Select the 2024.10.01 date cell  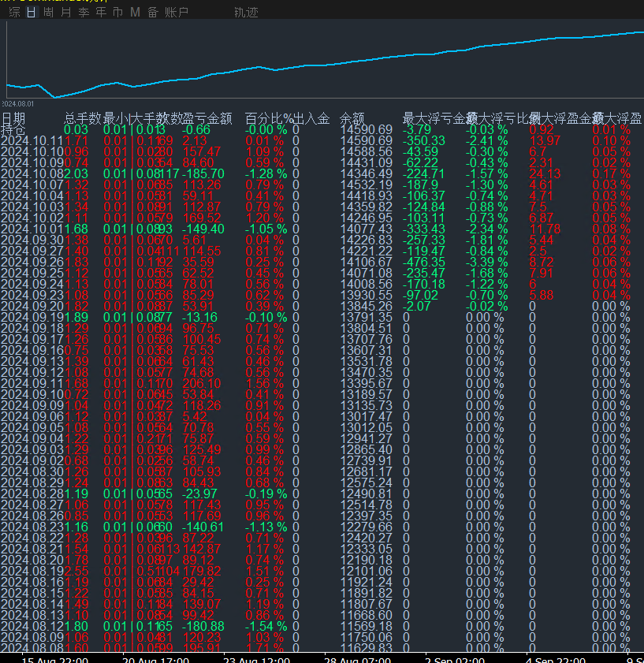[32, 229]
